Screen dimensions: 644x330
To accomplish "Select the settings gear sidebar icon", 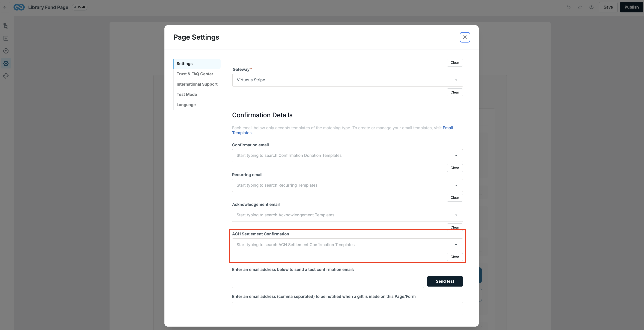I will [x=6, y=63].
